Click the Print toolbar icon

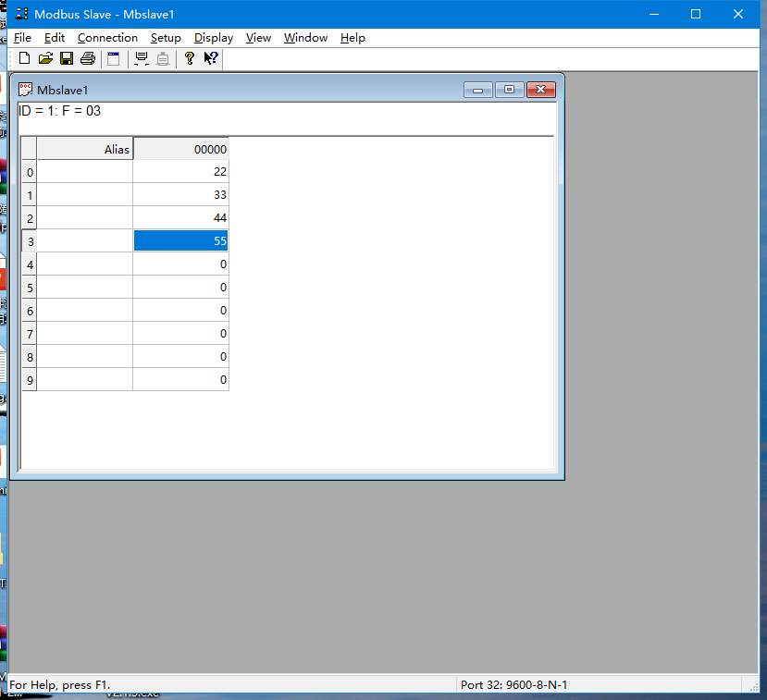(88, 59)
